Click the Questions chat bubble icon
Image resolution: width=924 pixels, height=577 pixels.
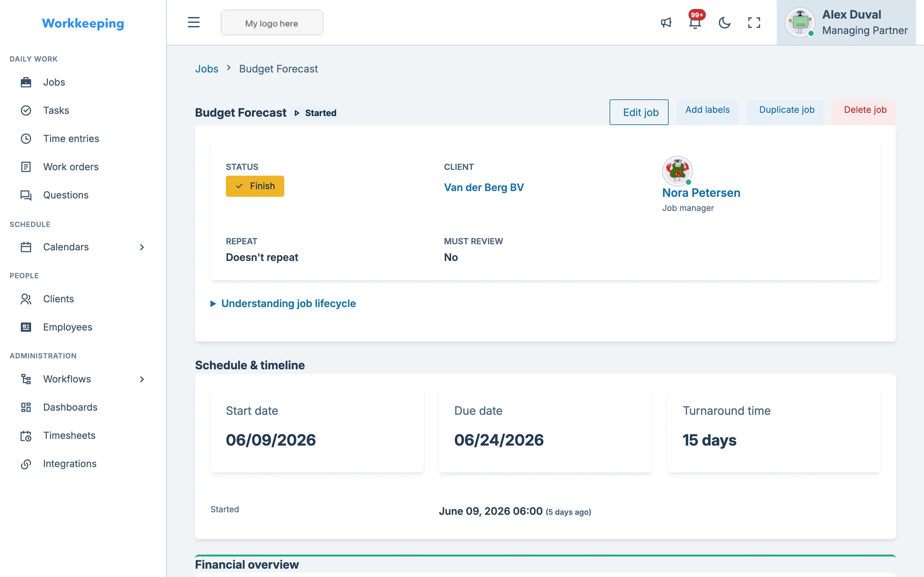click(x=26, y=195)
